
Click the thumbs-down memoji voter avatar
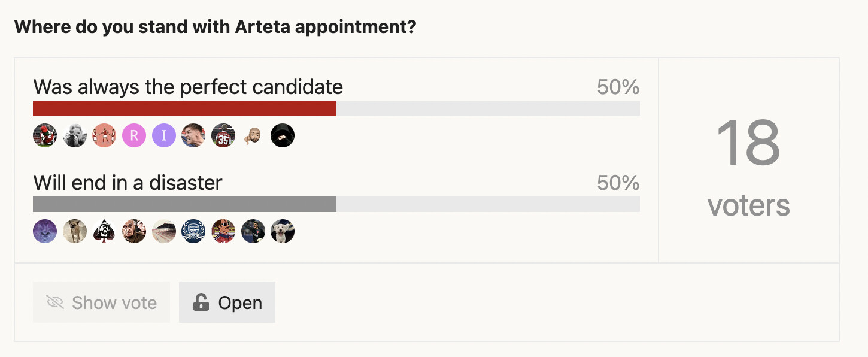[253, 136]
